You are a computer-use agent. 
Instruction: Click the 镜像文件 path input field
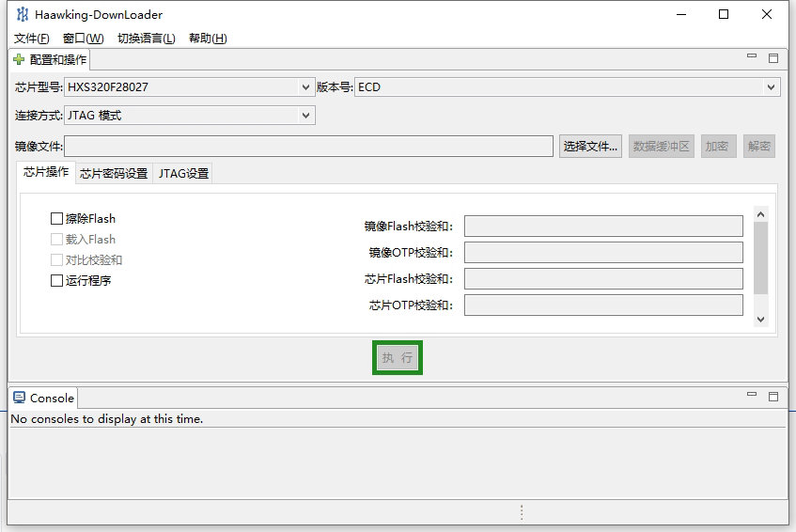tap(308, 147)
